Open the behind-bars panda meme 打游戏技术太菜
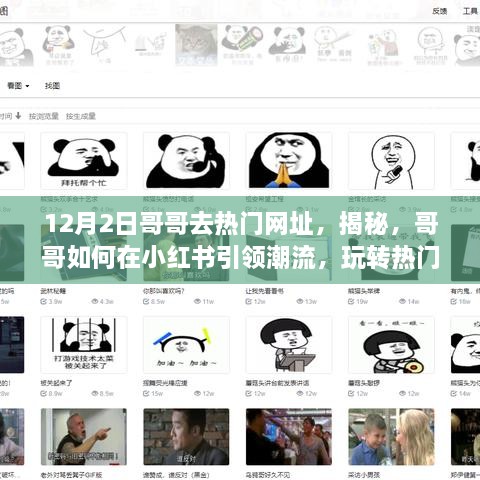Viewport: 480px width, 480px height. [84, 345]
